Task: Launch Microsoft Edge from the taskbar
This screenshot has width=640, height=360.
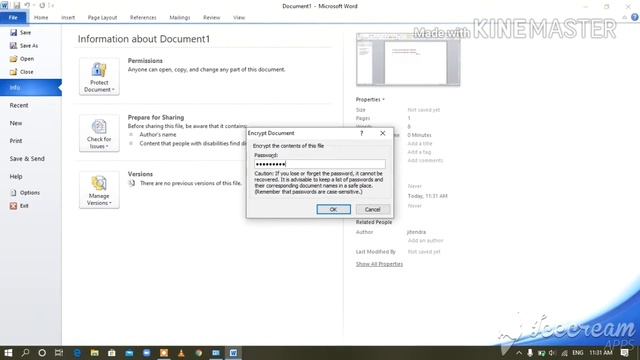Action: click(x=77, y=353)
